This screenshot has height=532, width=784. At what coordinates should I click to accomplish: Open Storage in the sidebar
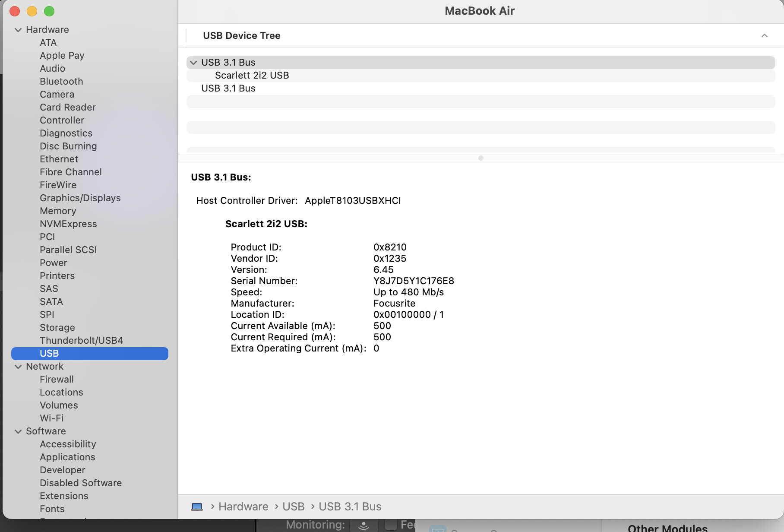click(x=57, y=327)
